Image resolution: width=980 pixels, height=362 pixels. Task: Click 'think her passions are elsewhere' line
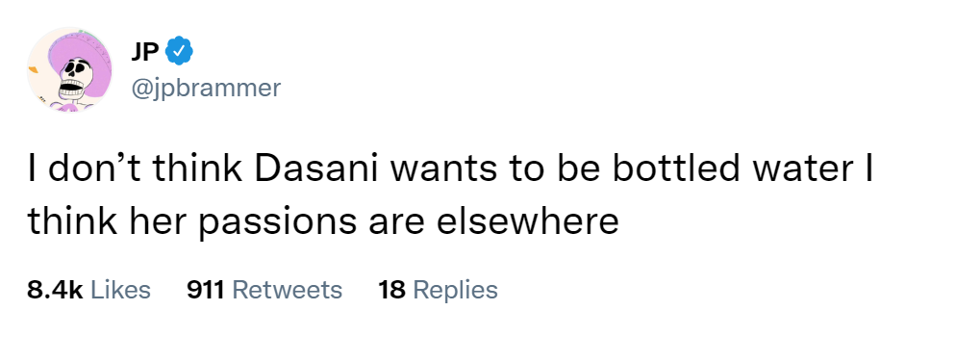click(x=323, y=222)
